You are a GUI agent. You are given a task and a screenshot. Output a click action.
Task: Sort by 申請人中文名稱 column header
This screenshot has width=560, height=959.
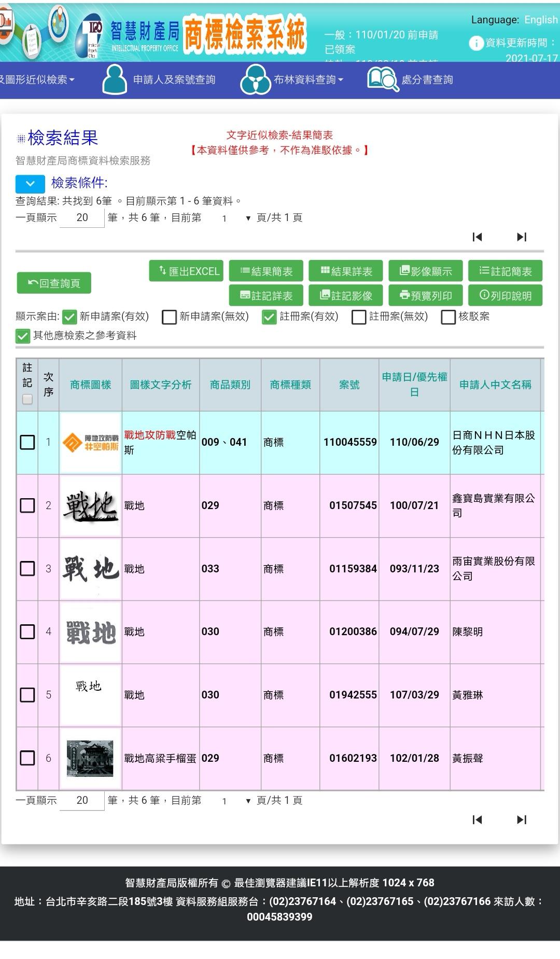[495, 385]
